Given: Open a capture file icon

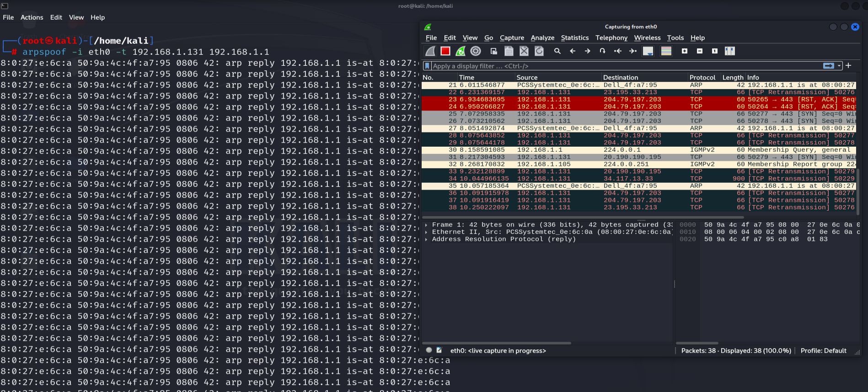Looking at the screenshot, I should click(493, 51).
